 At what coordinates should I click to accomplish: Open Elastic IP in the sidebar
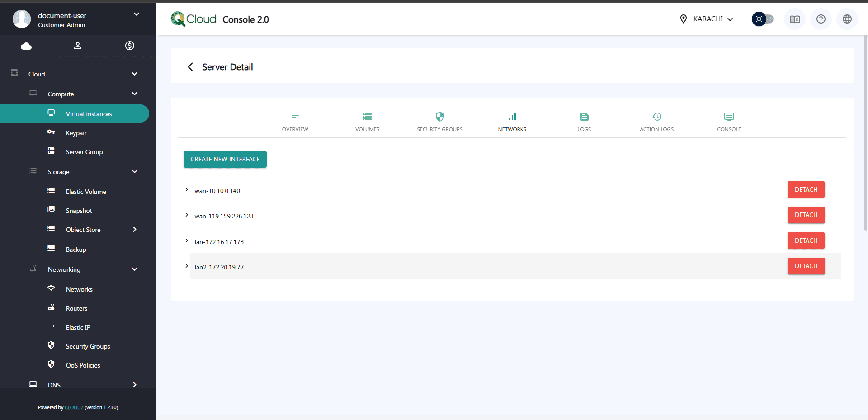(78, 327)
